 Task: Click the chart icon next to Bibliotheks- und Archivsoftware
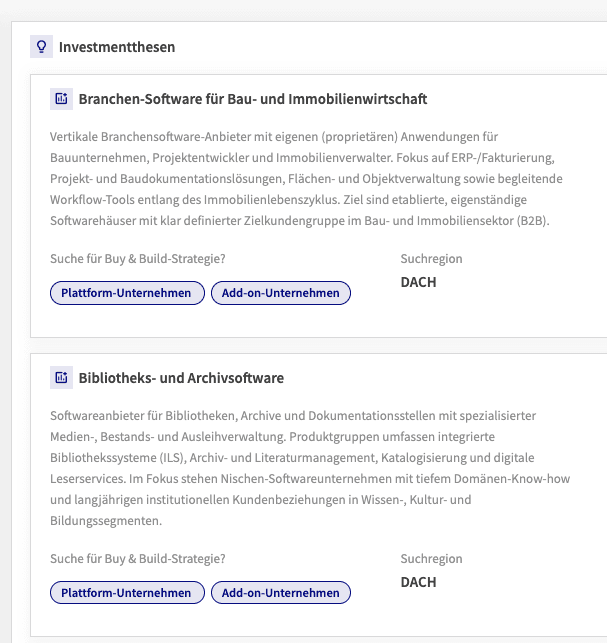click(62, 378)
